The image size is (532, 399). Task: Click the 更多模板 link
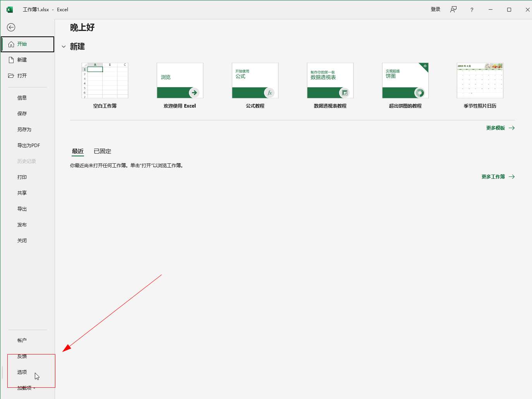[500, 128]
